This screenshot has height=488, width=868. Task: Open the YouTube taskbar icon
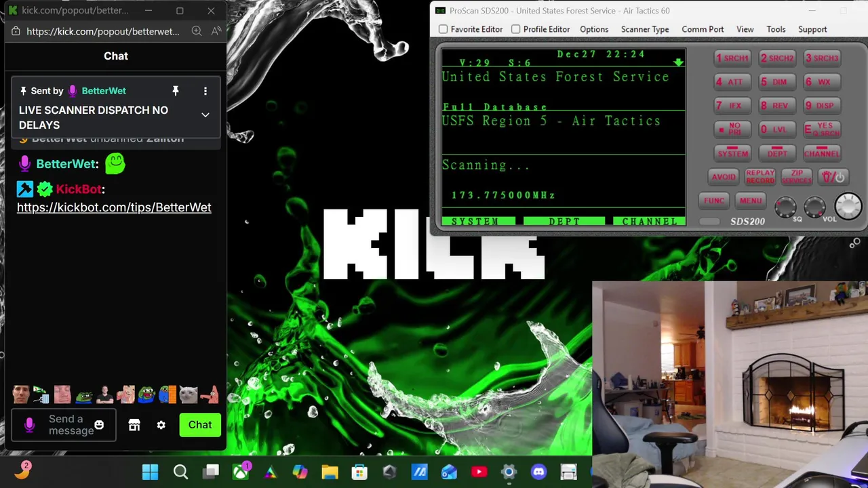(479, 472)
